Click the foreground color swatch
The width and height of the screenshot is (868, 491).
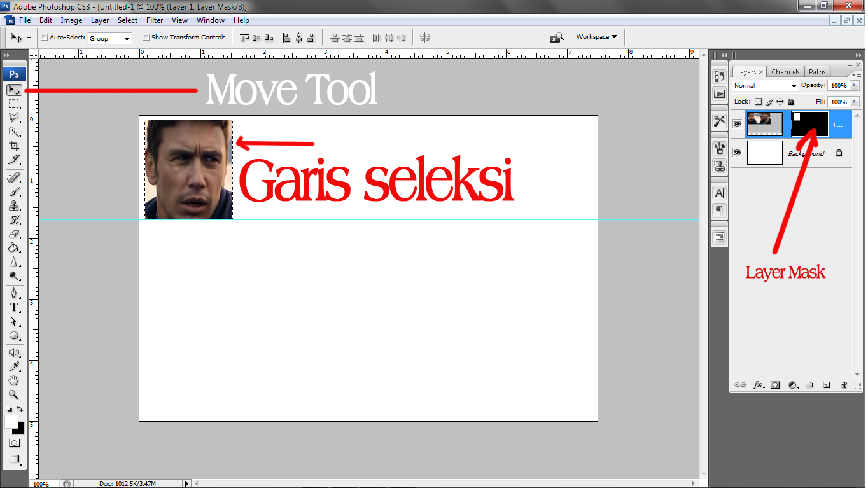(x=11, y=422)
